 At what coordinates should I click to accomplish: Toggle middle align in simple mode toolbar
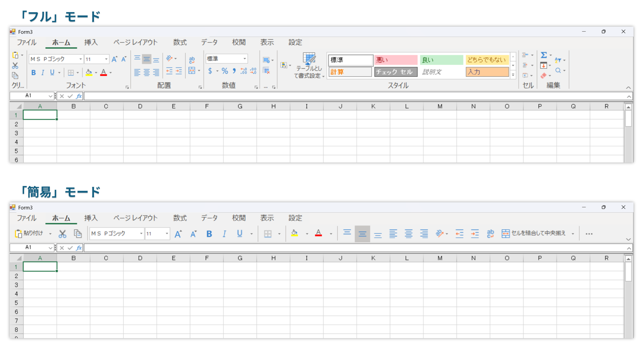[x=362, y=234]
